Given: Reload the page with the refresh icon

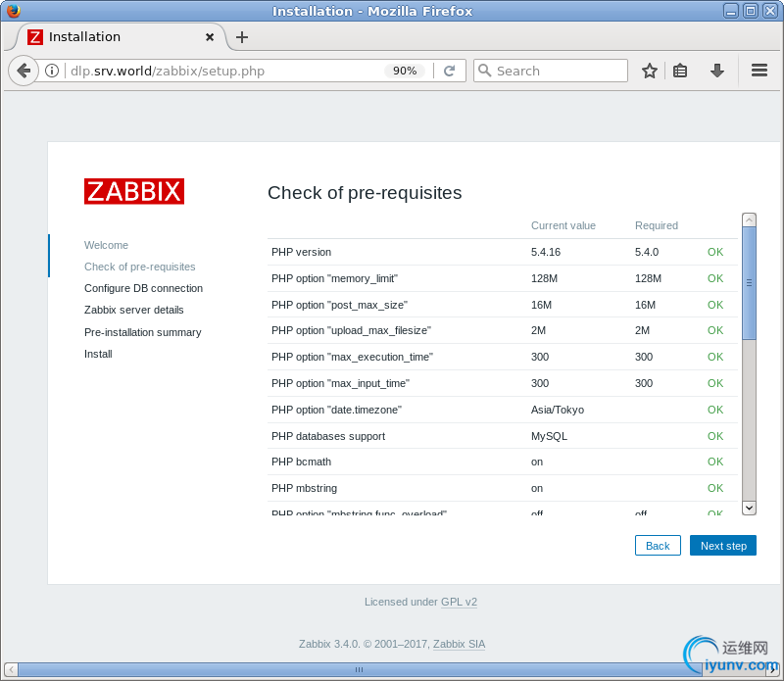Looking at the screenshot, I should [x=450, y=71].
